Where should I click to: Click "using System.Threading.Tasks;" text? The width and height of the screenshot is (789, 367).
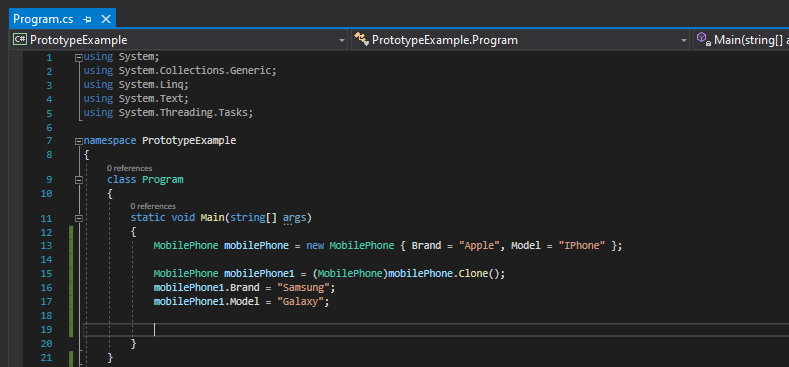(x=168, y=113)
